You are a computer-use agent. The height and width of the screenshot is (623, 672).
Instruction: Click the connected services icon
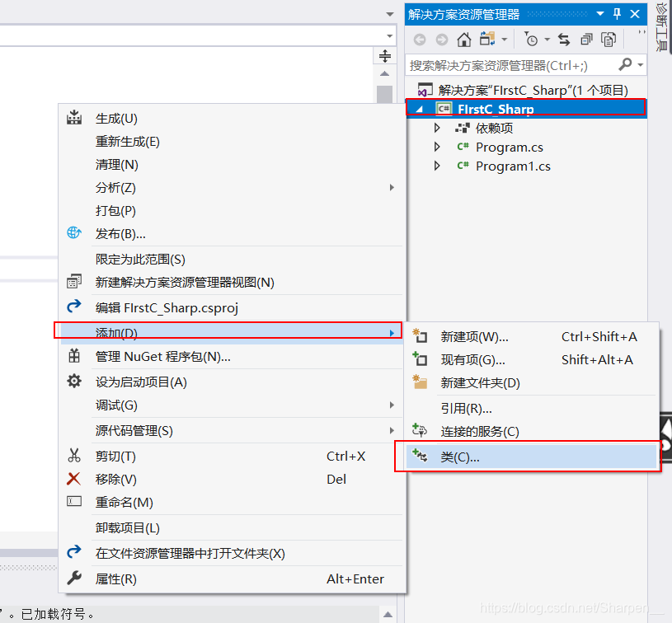click(420, 430)
